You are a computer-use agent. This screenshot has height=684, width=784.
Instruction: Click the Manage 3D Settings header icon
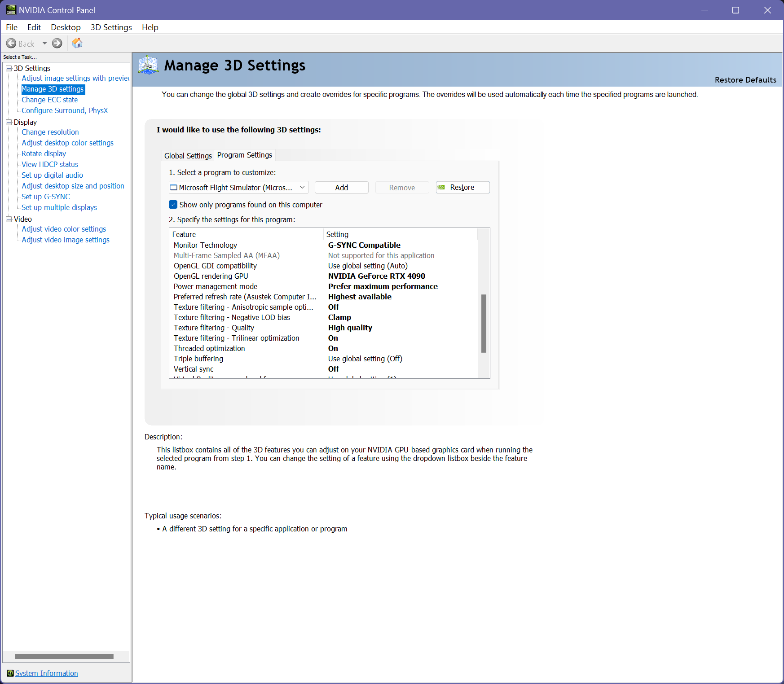click(x=148, y=66)
